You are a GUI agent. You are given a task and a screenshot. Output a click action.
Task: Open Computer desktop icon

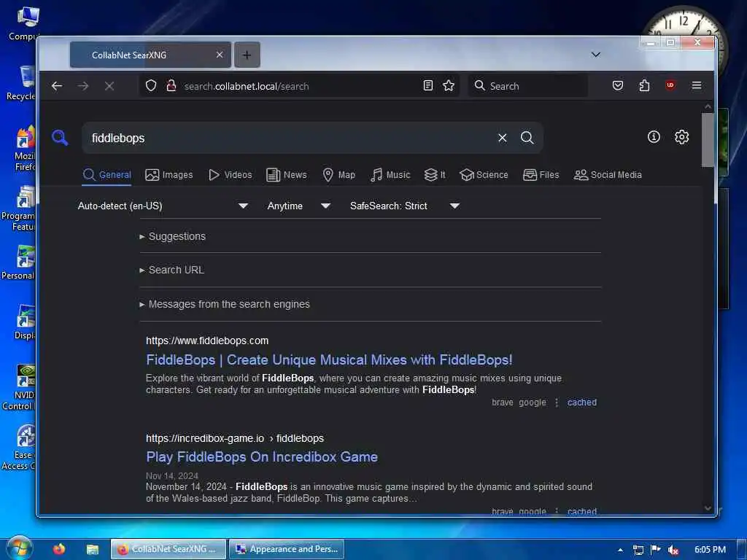24,24
